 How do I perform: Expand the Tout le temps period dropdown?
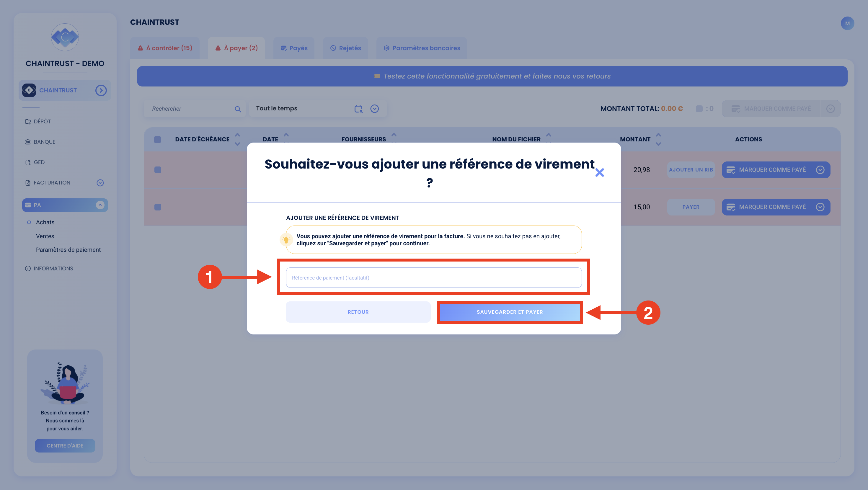tap(375, 109)
